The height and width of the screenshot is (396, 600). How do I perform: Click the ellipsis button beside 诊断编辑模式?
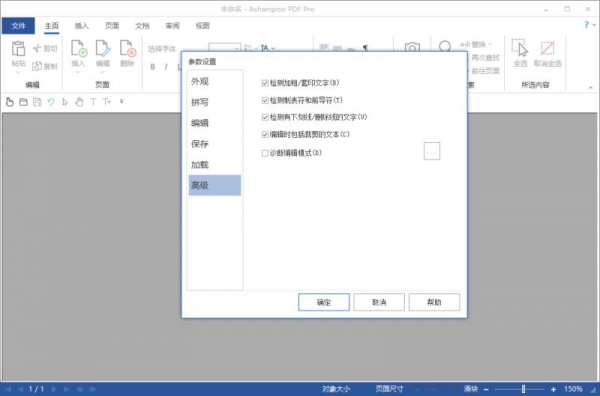(x=432, y=151)
